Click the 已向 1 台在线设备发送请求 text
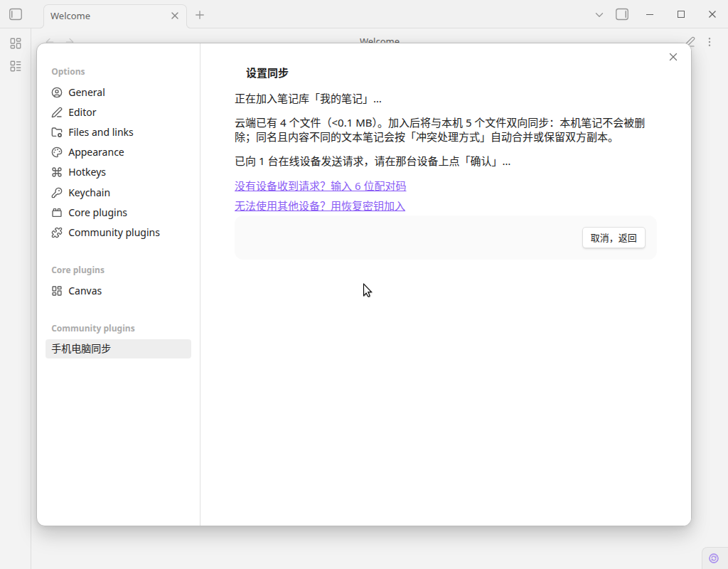The image size is (728, 569). (x=373, y=161)
